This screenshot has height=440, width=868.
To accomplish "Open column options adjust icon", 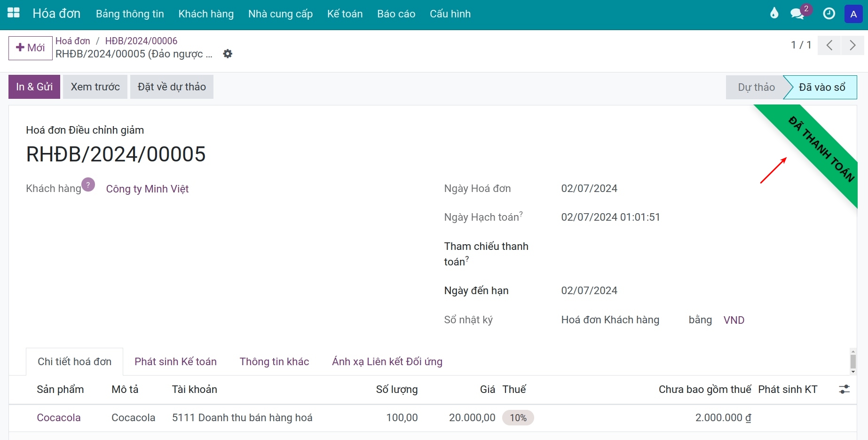I will tap(844, 389).
